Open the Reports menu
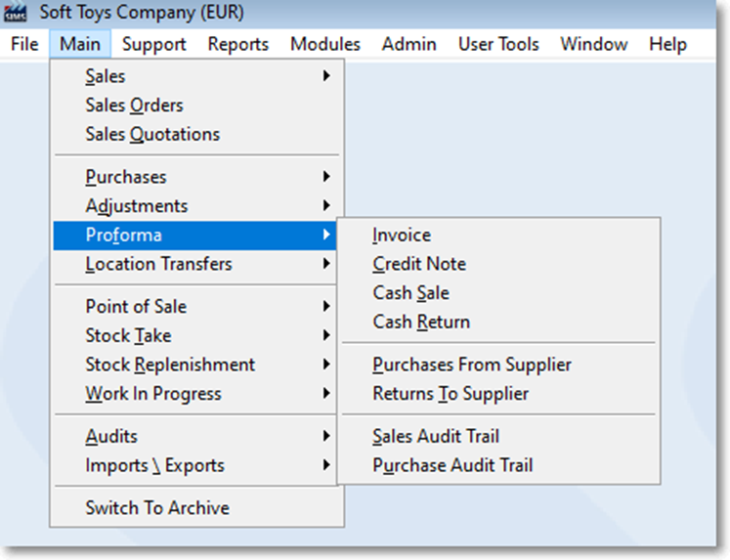730x560 pixels. point(237,44)
